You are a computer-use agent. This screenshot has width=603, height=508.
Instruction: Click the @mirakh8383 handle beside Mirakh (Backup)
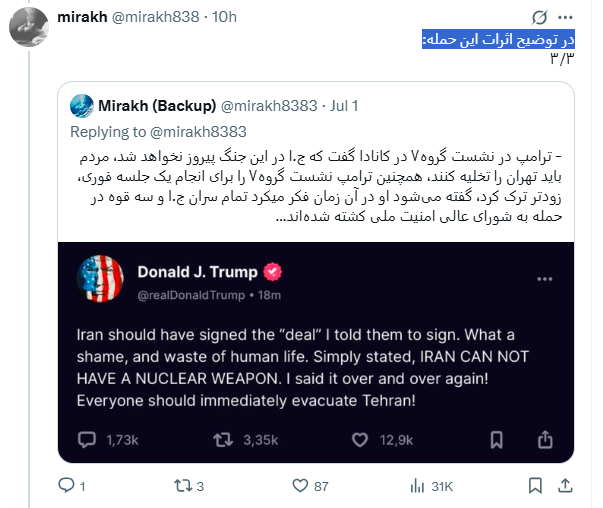pos(267,105)
